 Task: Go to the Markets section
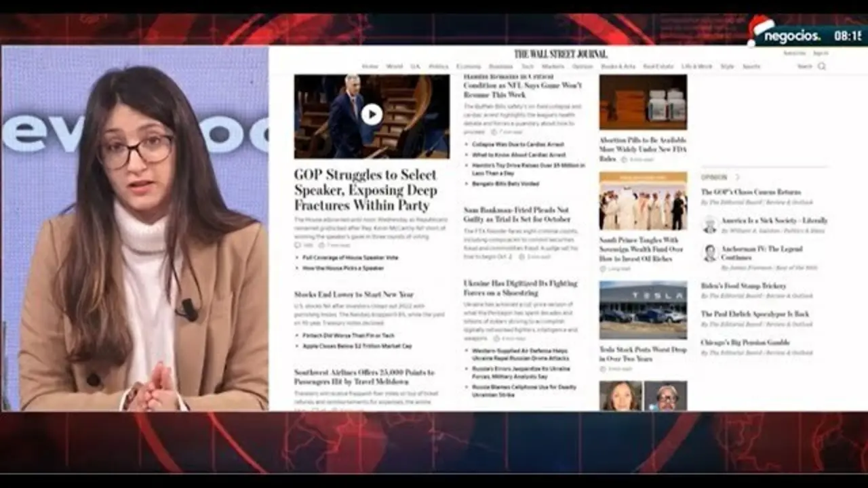pyautogui.click(x=553, y=66)
